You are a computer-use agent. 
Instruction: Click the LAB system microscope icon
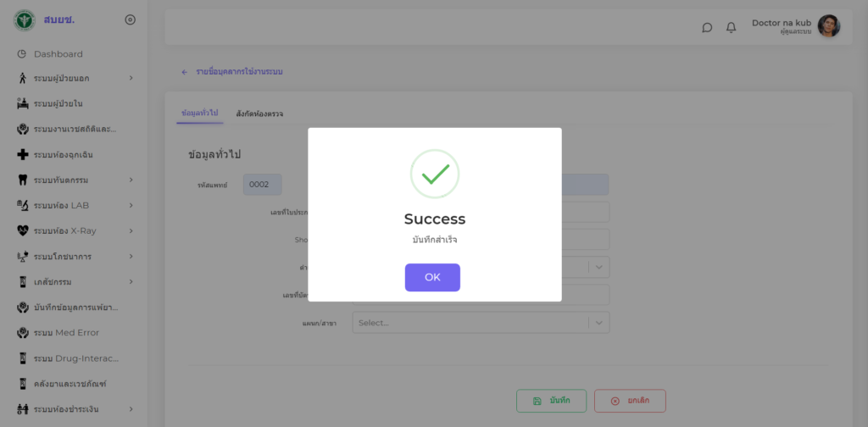(x=22, y=205)
